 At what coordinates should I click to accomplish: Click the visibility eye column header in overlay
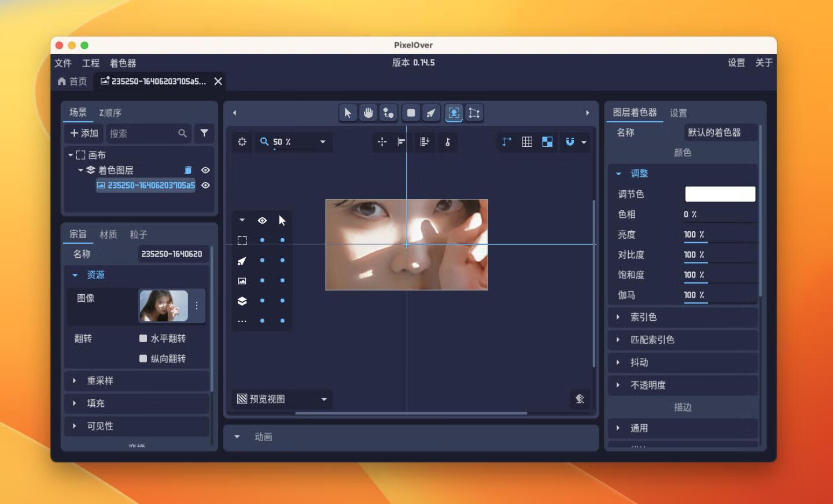click(x=262, y=220)
